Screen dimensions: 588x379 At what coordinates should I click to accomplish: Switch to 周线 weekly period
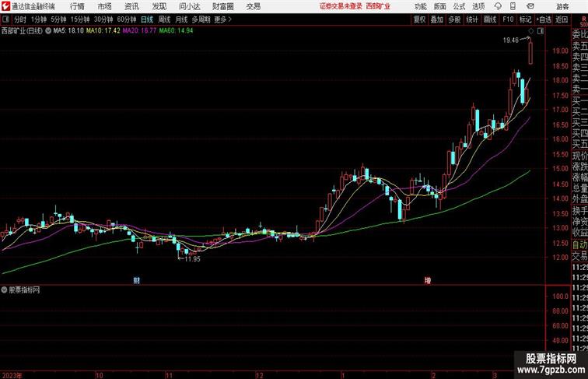pyautogui.click(x=164, y=19)
